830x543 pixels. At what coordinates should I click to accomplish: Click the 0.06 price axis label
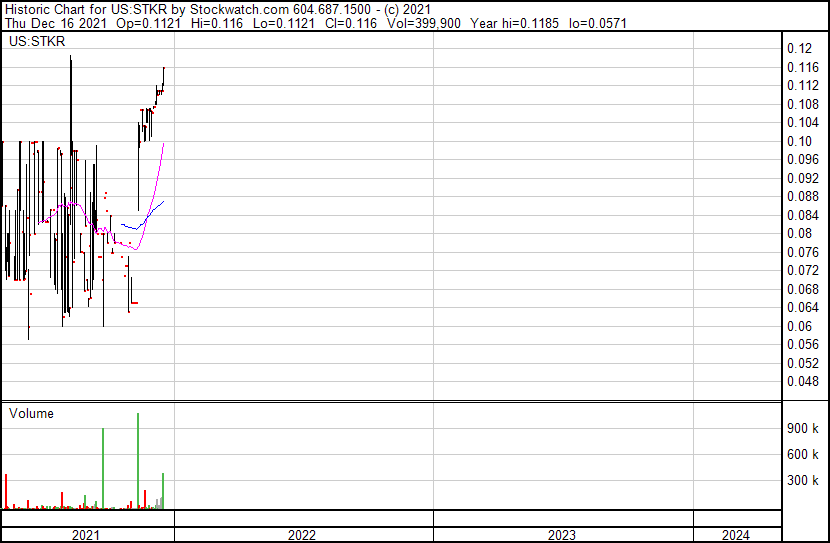(x=798, y=326)
